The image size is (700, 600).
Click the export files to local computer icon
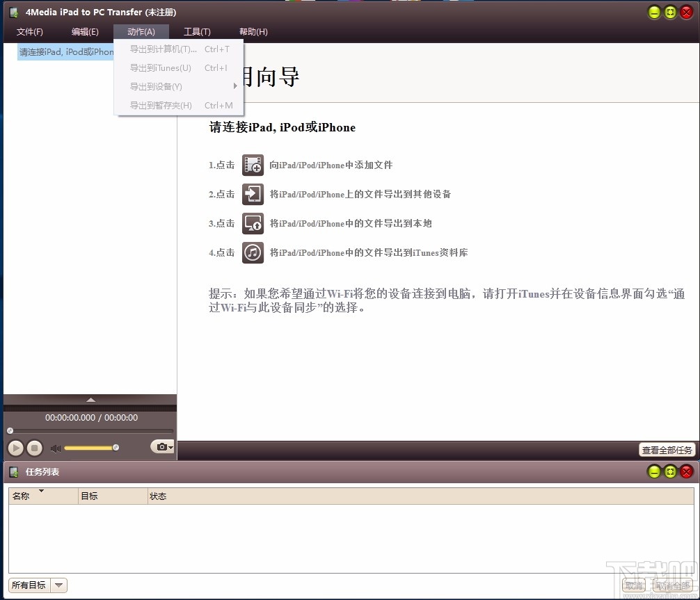(x=253, y=223)
